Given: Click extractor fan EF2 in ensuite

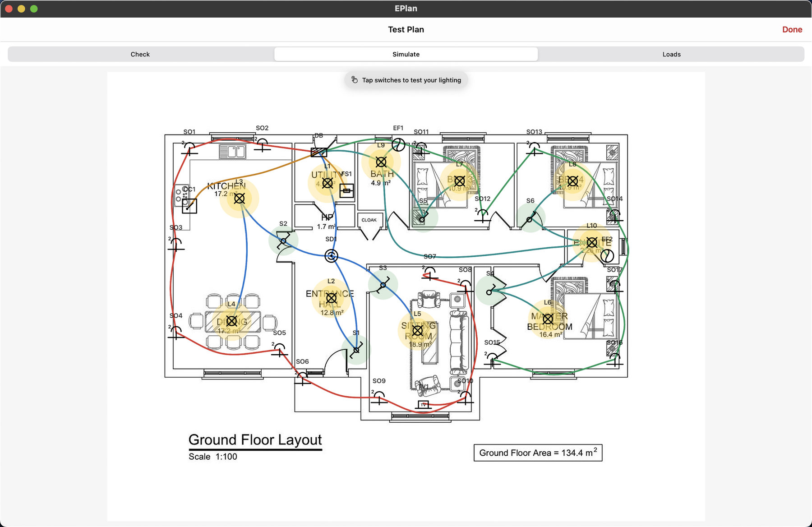Looking at the screenshot, I should 607,256.
